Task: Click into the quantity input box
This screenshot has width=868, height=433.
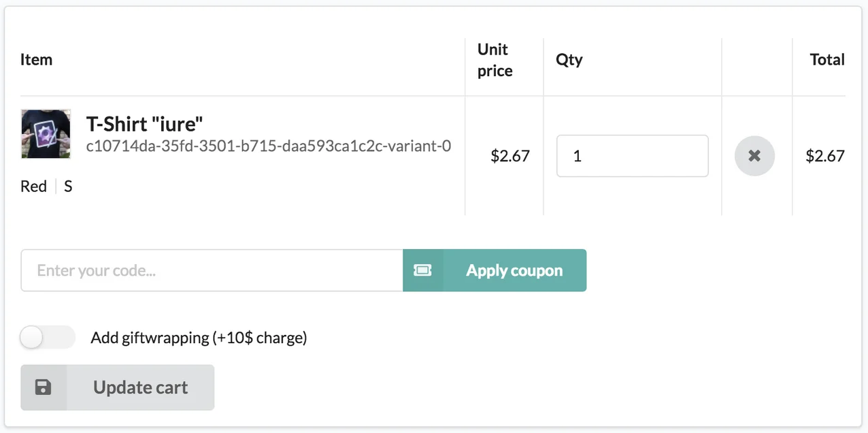Action: pos(632,156)
